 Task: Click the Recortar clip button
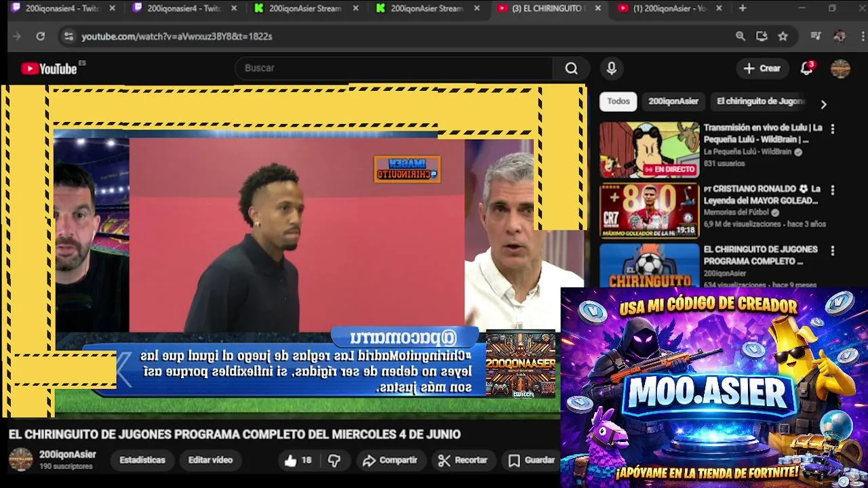point(463,460)
